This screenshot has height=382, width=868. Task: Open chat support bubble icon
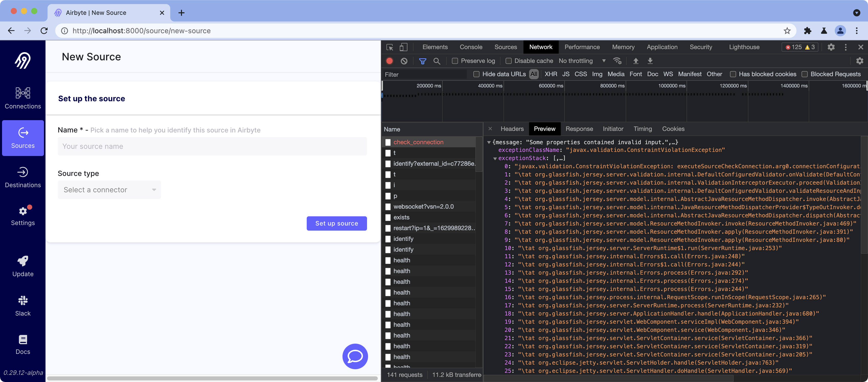click(x=355, y=356)
